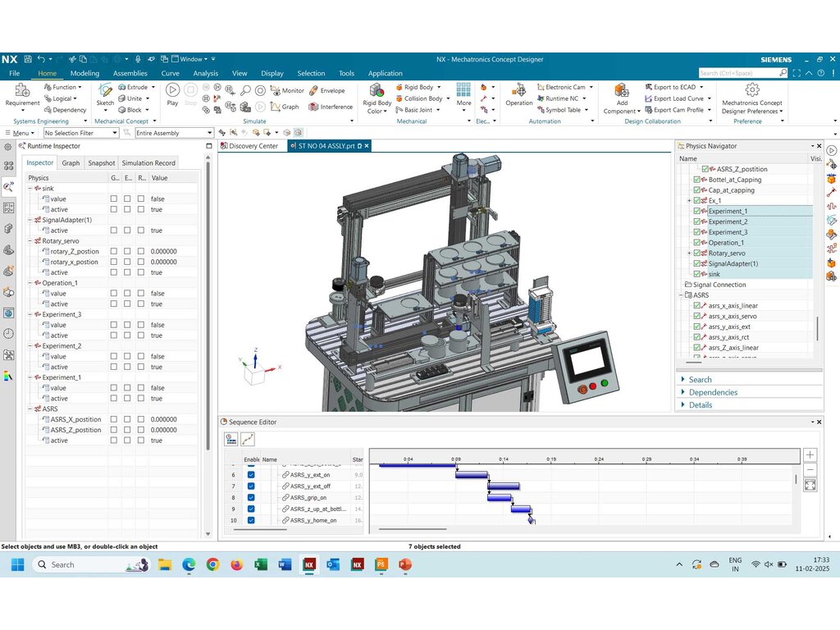The width and height of the screenshot is (840, 630).
Task: Open the Analysis ribbon tab
Action: pos(206,73)
